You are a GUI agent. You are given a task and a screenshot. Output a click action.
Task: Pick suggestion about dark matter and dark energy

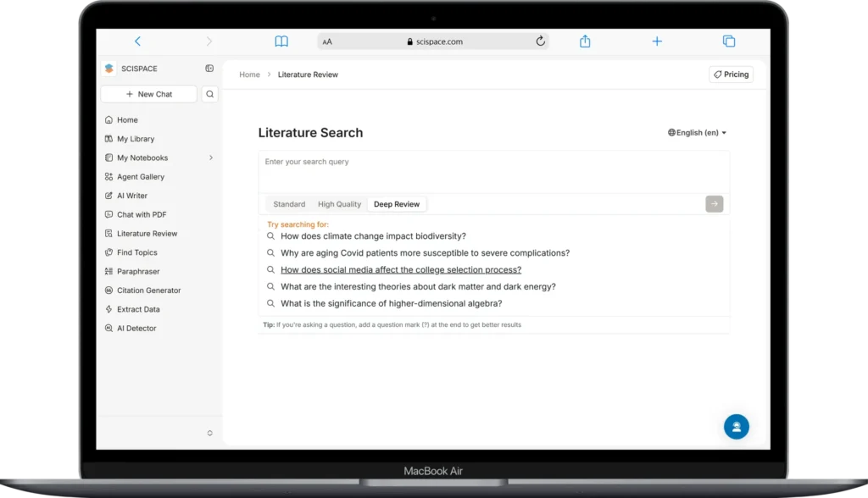click(x=418, y=286)
